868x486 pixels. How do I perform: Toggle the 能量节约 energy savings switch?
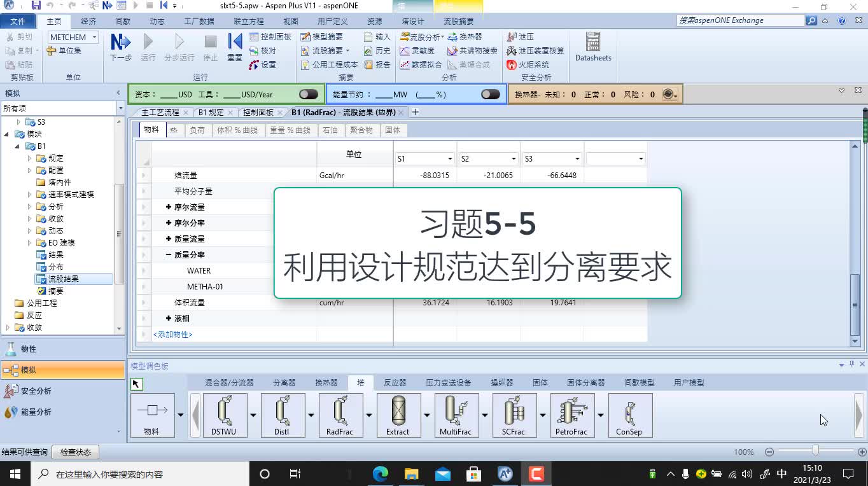[x=490, y=93]
